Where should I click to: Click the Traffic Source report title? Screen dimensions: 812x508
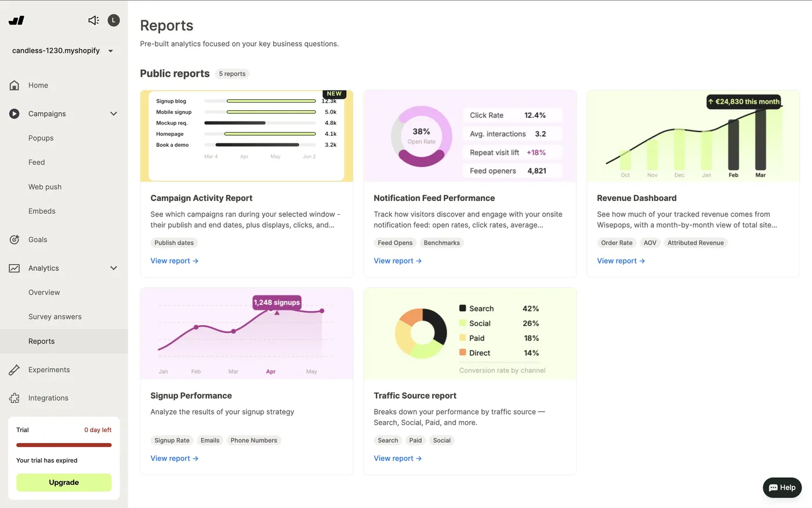coord(415,396)
